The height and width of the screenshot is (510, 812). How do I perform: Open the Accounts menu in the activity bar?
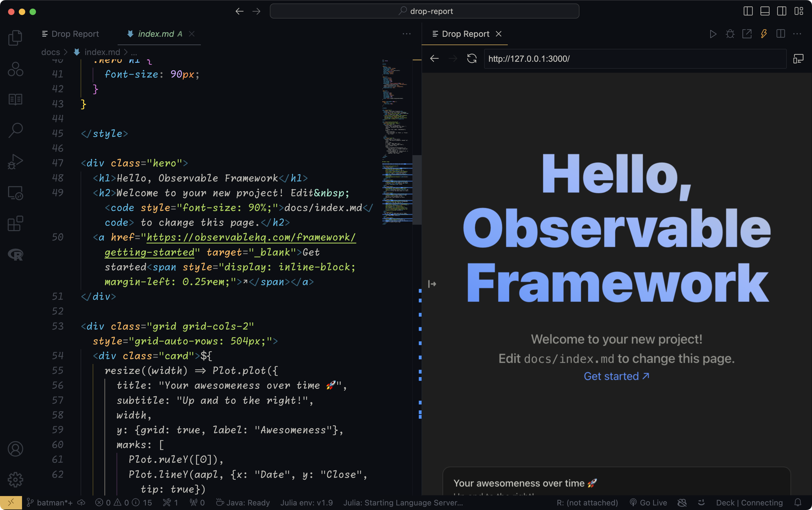(x=15, y=449)
